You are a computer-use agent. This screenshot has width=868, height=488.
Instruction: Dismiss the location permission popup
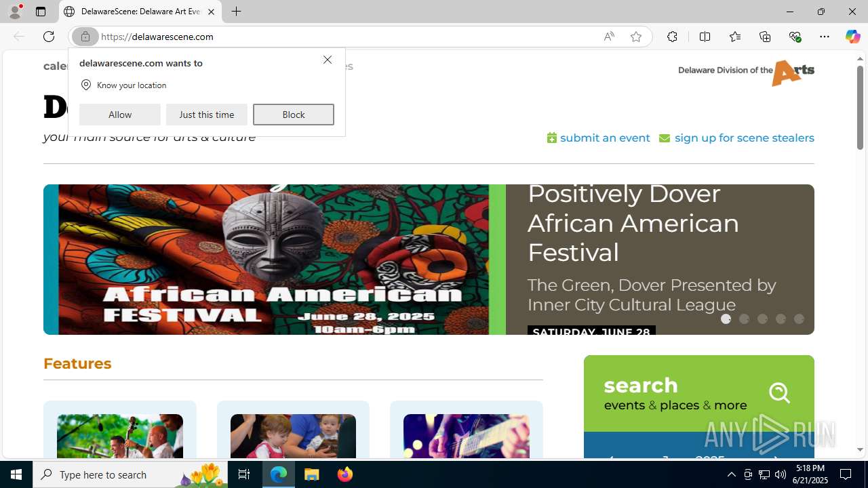point(328,60)
